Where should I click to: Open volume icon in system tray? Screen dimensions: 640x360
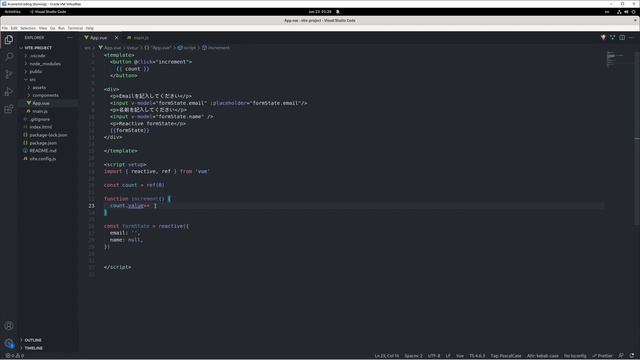[626, 12]
